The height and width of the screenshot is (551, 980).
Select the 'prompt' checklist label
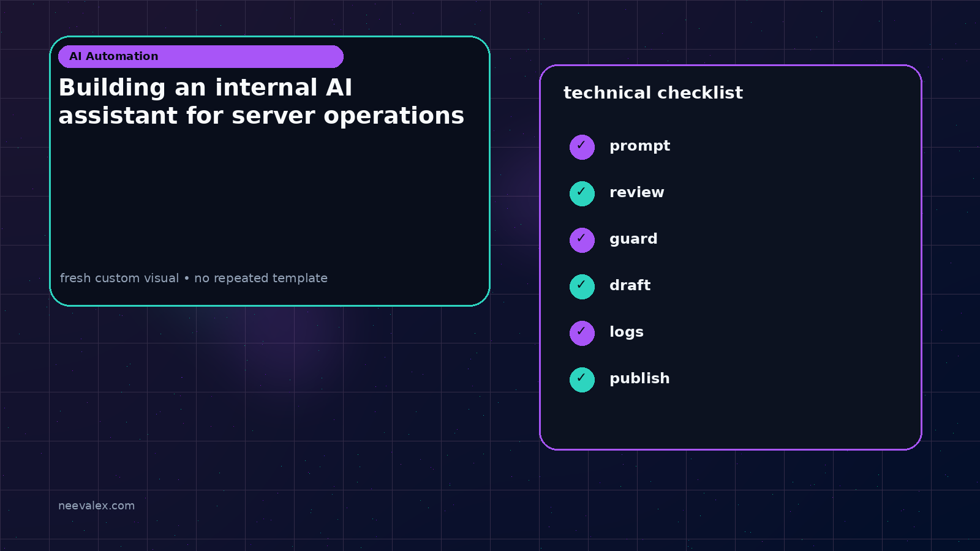(639, 146)
